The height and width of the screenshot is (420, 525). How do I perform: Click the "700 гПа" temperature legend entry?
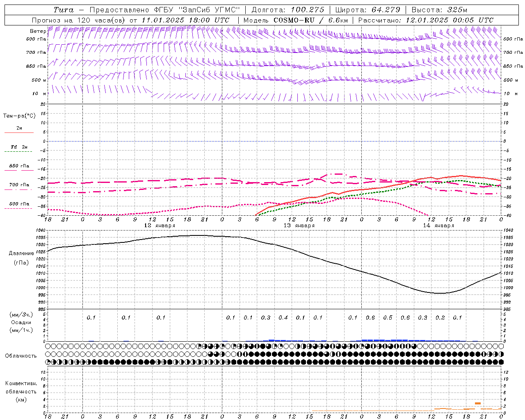(x=19, y=185)
